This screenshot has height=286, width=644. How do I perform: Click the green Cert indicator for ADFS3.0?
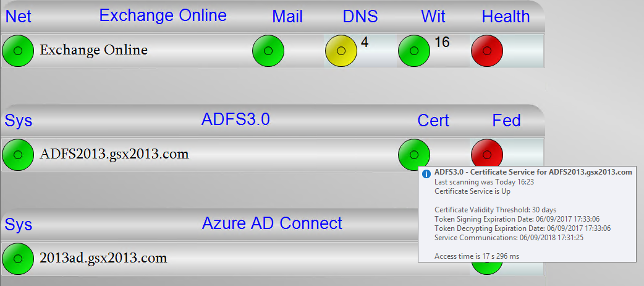pyautogui.click(x=414, y=155)
